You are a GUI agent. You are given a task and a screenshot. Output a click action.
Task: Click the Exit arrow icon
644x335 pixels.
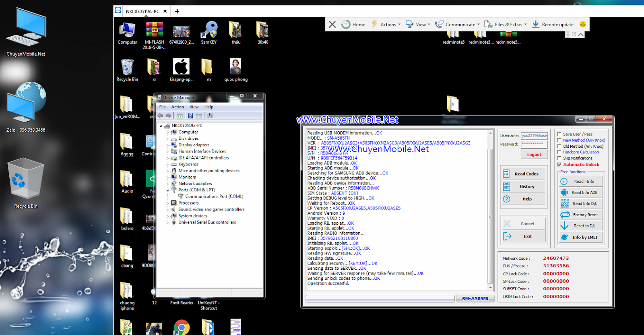tap(507, 236)
